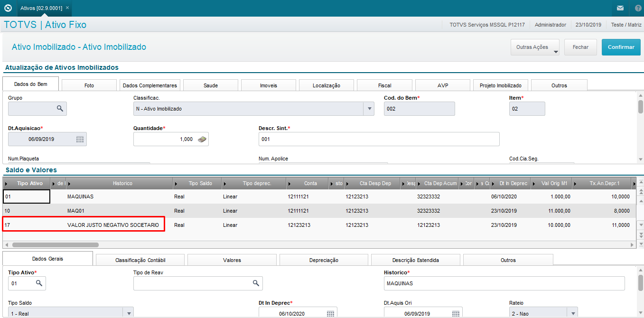Click the value 10.000,00 in grid

click(559, 225)
